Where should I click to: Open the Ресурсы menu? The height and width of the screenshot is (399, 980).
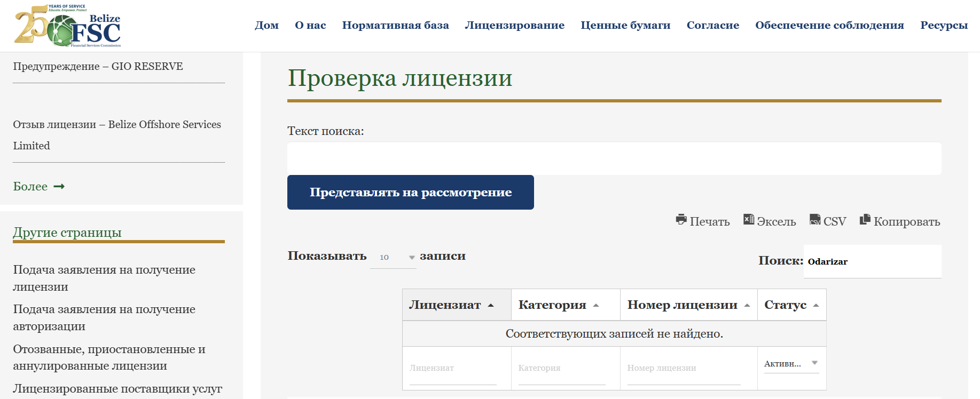click(944, 25)
